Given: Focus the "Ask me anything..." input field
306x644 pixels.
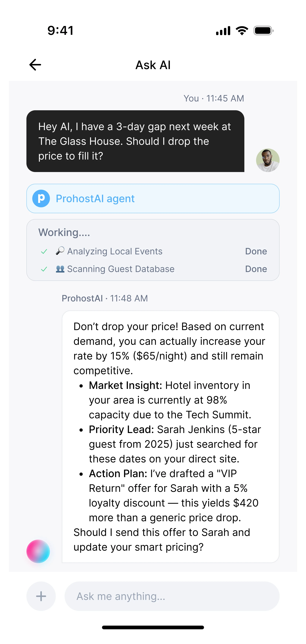Looking at the screenshot, I should tap(172, 596).
